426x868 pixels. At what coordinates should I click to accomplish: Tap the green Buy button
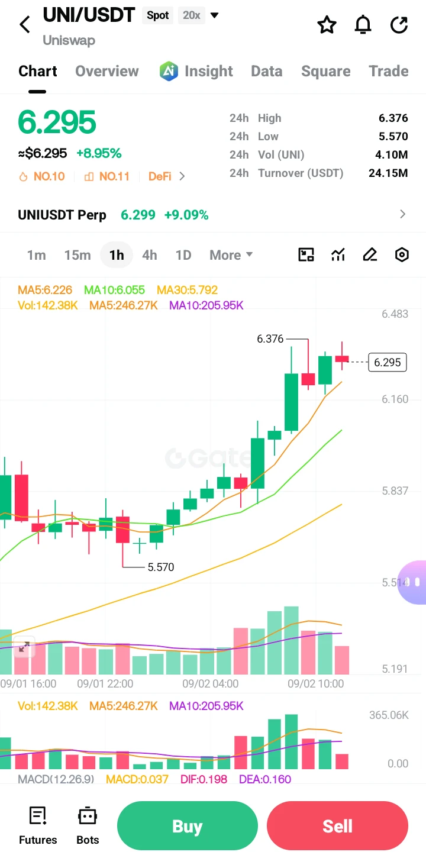[x=188, y=825]
